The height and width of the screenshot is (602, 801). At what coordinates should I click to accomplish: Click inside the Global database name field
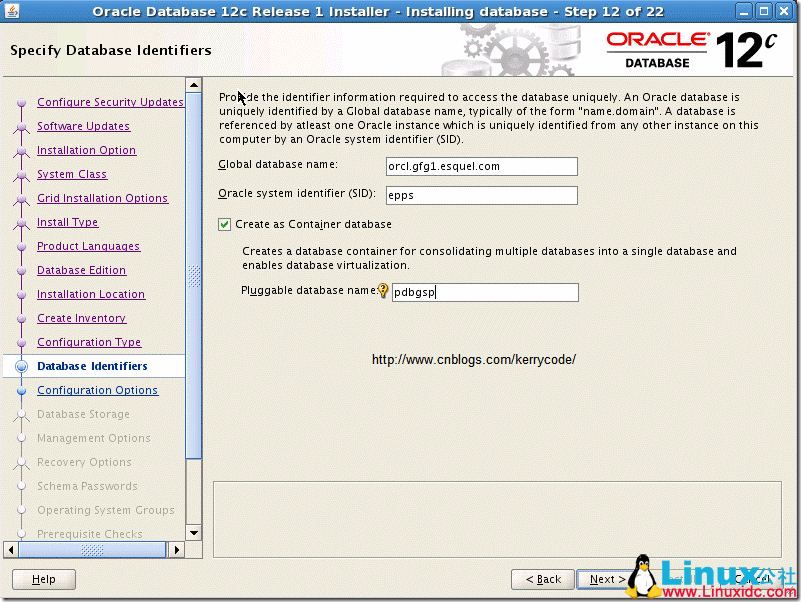[x=481, y=166]
